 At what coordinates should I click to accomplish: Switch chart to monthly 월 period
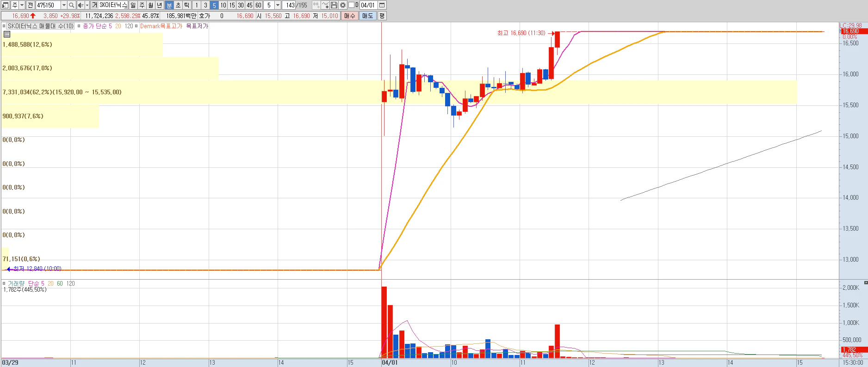(x=151, y=5)
